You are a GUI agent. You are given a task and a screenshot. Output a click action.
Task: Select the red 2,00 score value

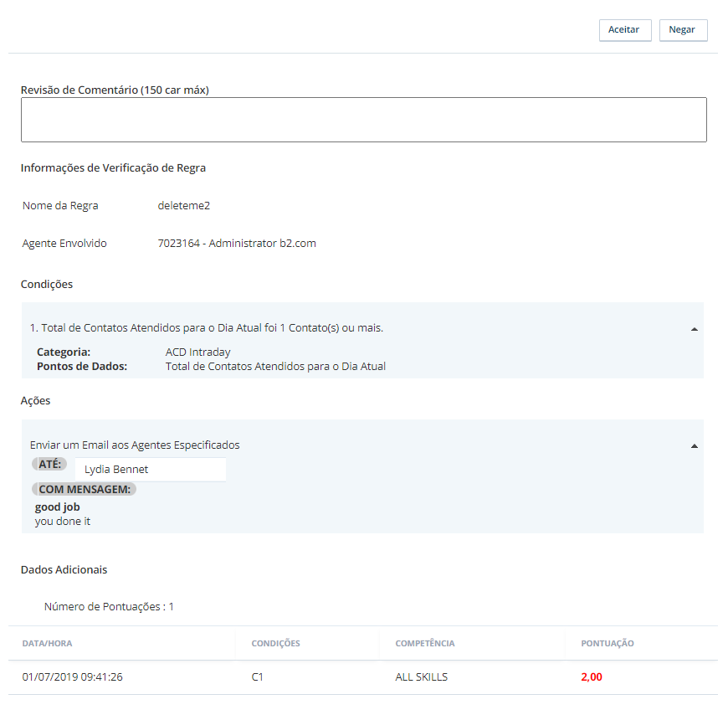592,676
